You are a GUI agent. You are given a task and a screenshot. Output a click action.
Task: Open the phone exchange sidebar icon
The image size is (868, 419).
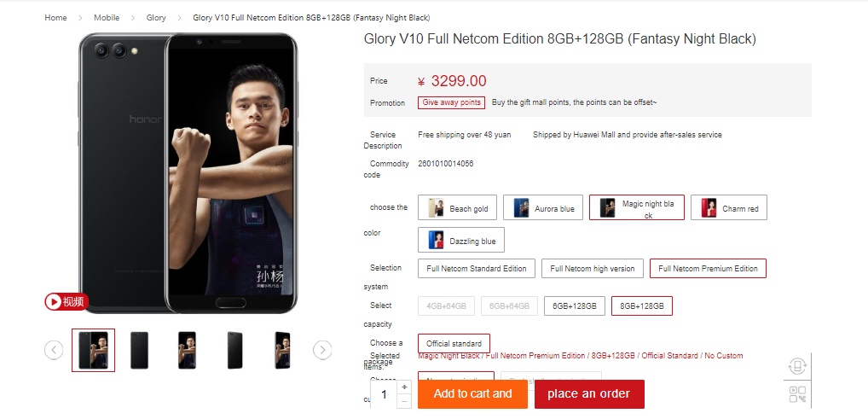point(797,366)
